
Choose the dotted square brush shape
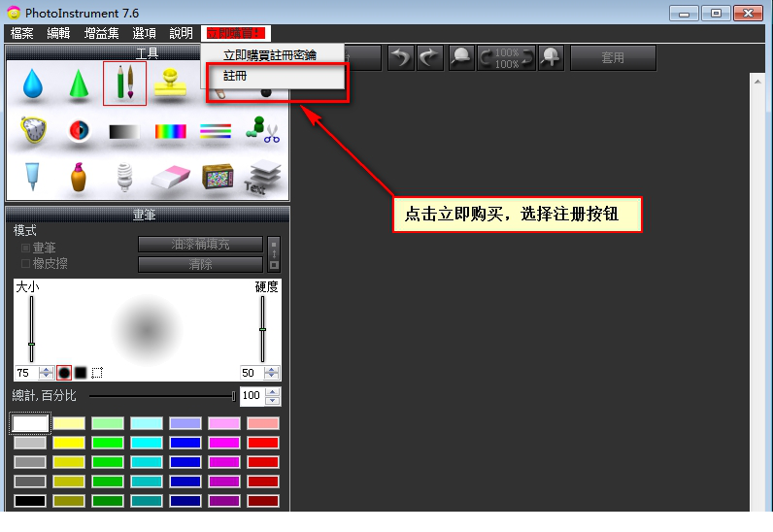97,373
